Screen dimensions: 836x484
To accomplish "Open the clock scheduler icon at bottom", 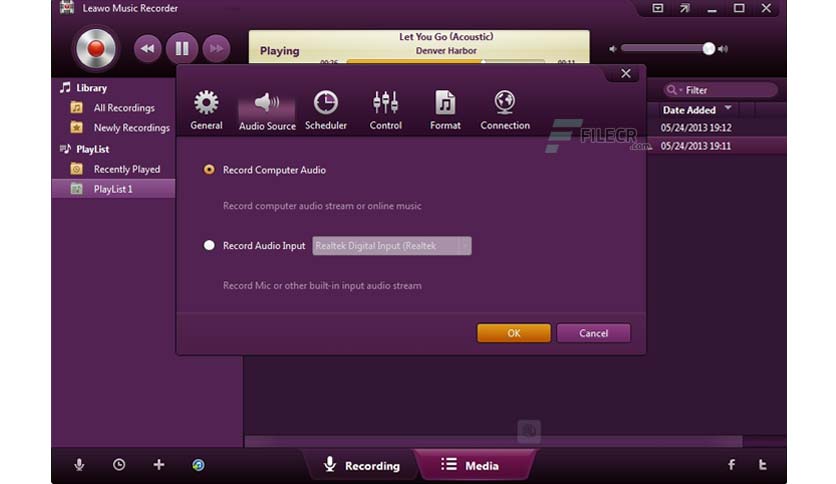I will 119,465.
